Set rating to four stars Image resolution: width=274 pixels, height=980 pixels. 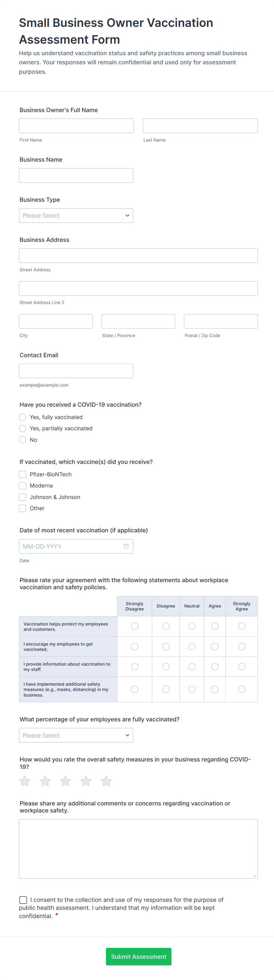click(86, 781)
